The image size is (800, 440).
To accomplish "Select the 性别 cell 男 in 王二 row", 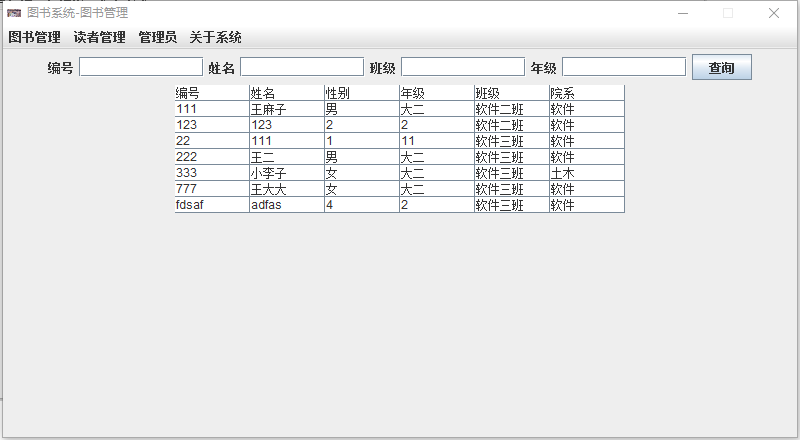I will [362, 157].
